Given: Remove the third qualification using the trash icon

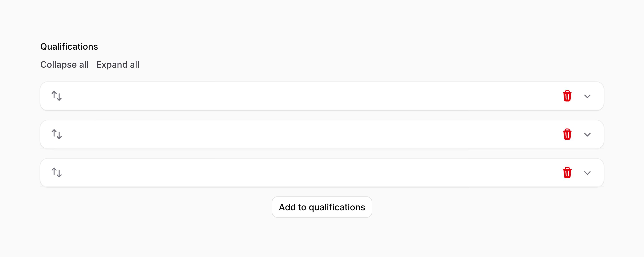Looking at the screenshot, I should pyautogui.click(x=567, y=173).
